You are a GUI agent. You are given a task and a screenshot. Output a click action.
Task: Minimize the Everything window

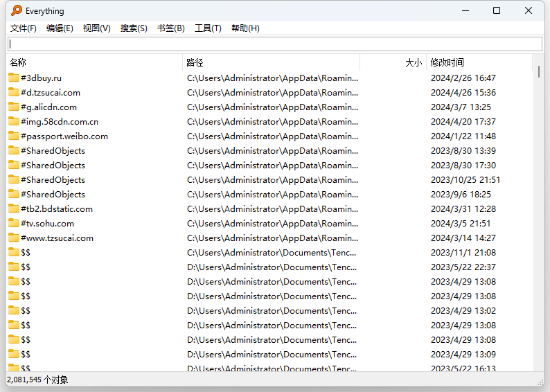(x=465, y=10)
